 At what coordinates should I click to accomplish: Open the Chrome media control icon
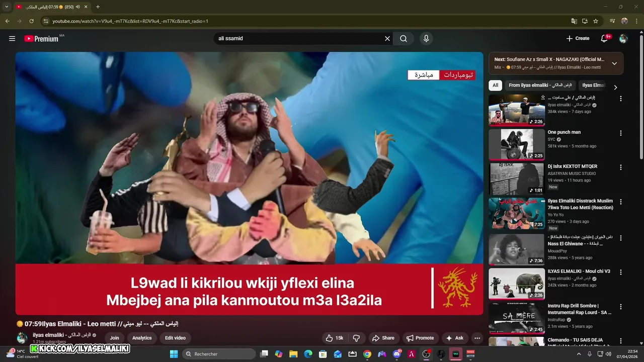(612, 21)
